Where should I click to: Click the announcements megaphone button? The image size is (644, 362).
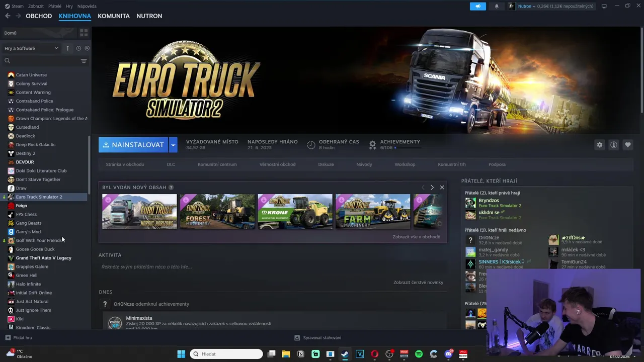[x=478, y=6]
